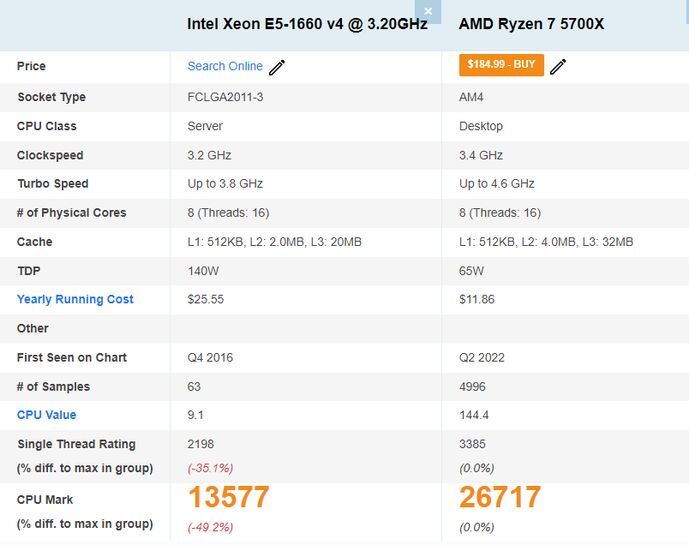
Task: Click the Intel Xeon E5-1660 v4 heading
Action: point(307,24)
